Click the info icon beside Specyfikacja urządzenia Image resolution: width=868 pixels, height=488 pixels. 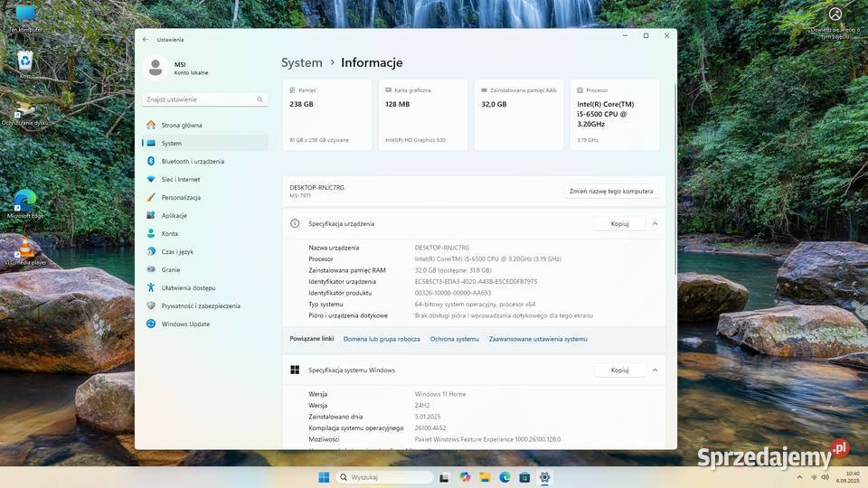[x=295, y=223]
